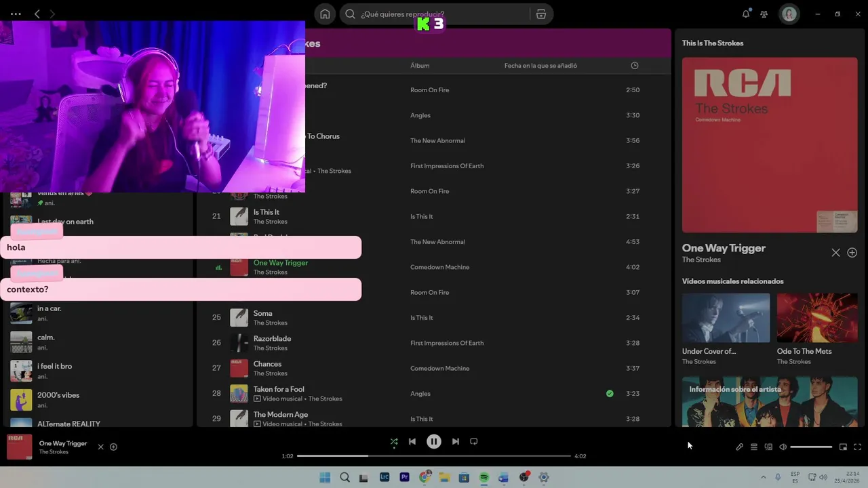868x488 pixels.
Task: Sort by 'Fecha en la que se añadió' header
Action: 540,66
